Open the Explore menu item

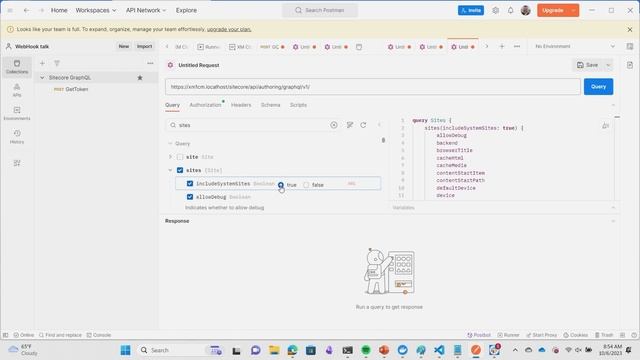click(x=187, y=10)
